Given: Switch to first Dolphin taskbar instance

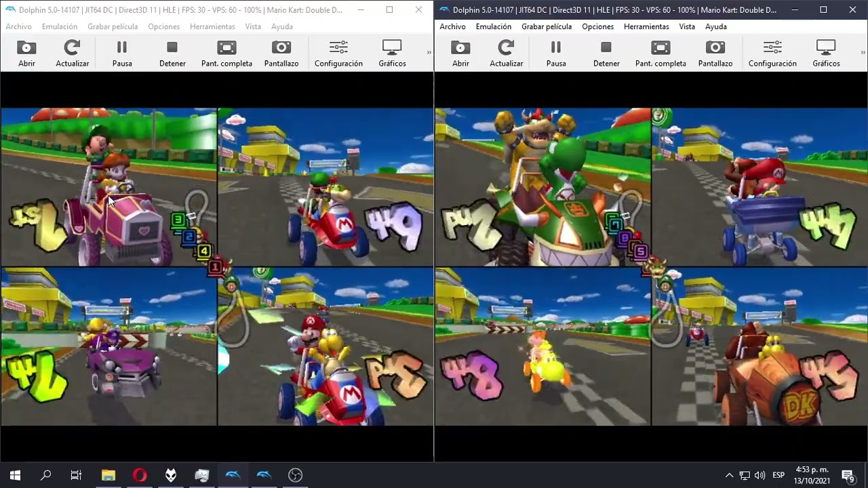Looking at the screenshot, I should [233, 475].
